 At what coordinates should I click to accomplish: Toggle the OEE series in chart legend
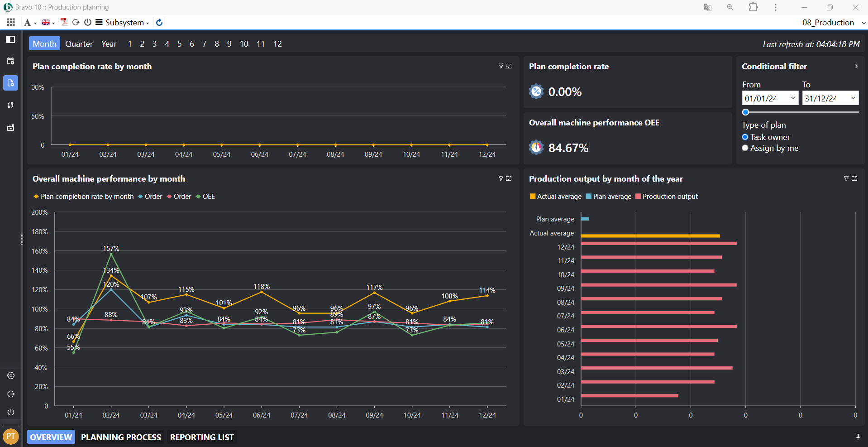point(205,197)
